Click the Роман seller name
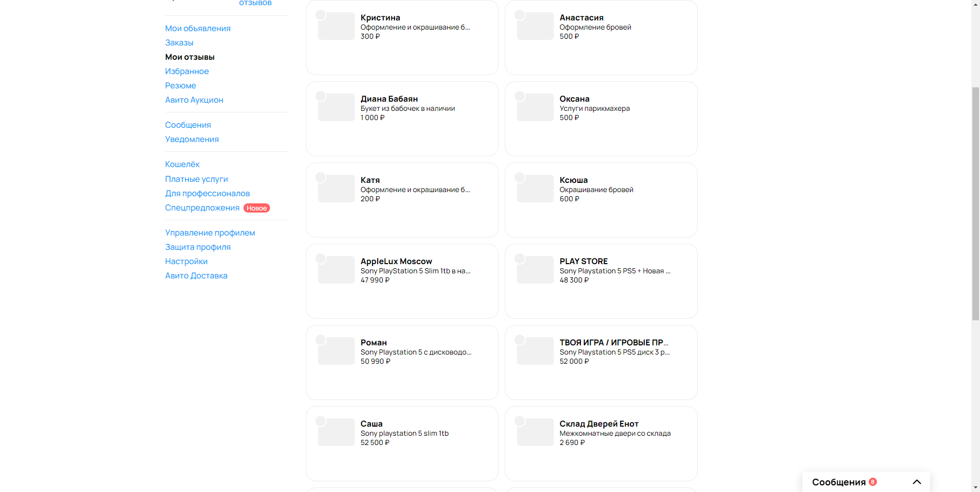 click(374, 342)
